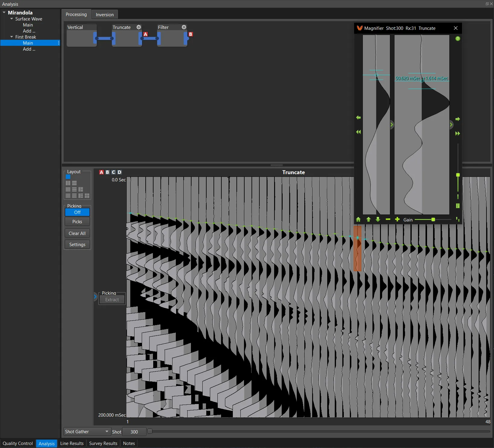Open the picking Settings button
Viewport: 494px width, 448px height.
[77, 245]
